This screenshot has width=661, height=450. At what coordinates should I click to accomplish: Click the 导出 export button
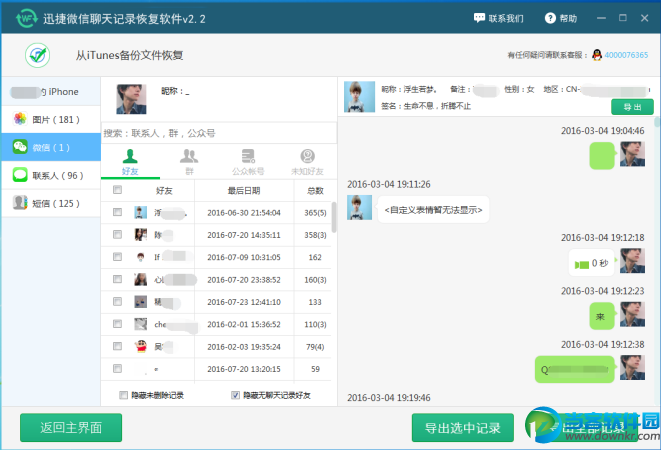click(632, 107)
